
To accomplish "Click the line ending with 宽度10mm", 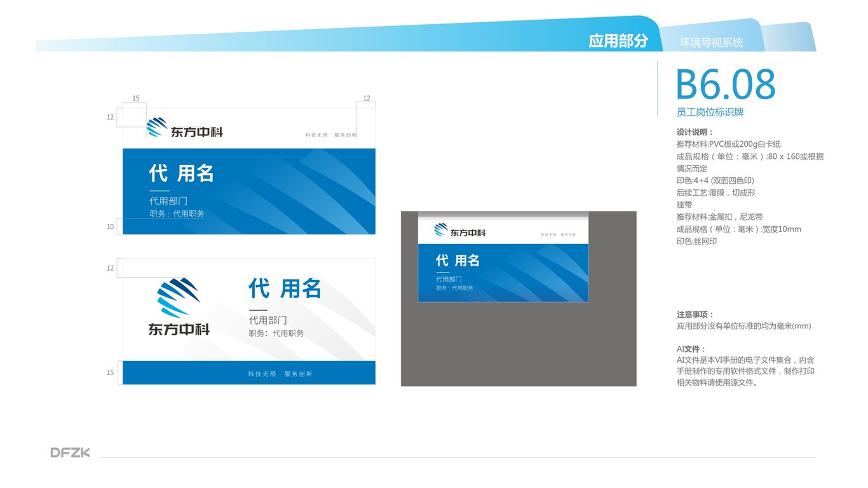I will click(738, 229).
